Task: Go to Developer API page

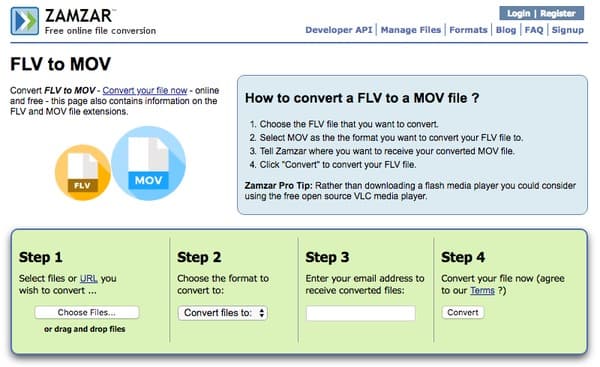Action: coord(339,30)
